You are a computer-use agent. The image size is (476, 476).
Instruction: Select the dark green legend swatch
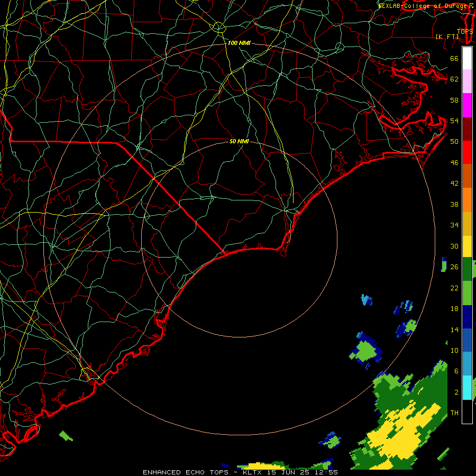click(467, 269)
